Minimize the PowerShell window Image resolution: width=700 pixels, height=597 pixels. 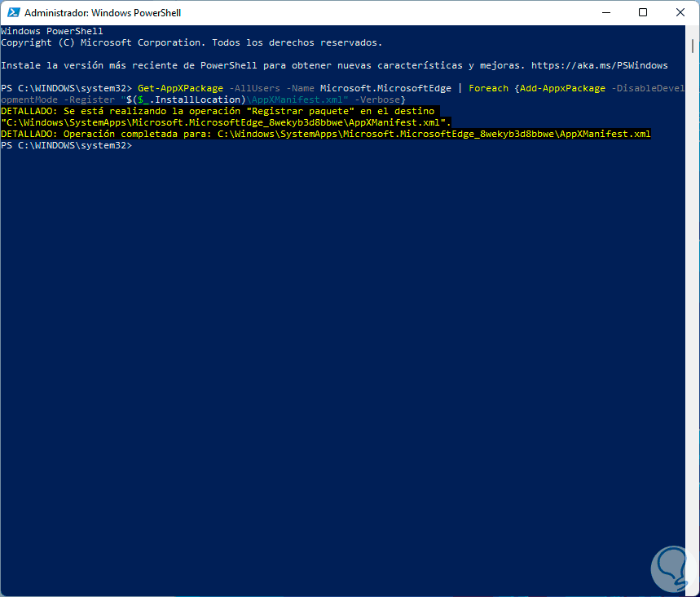(x=605, y=12)
